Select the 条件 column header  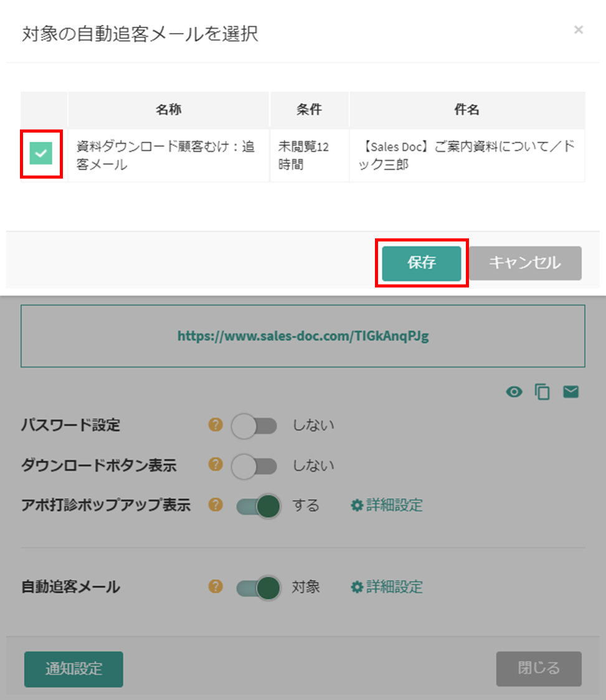click(x=310, y=109)
